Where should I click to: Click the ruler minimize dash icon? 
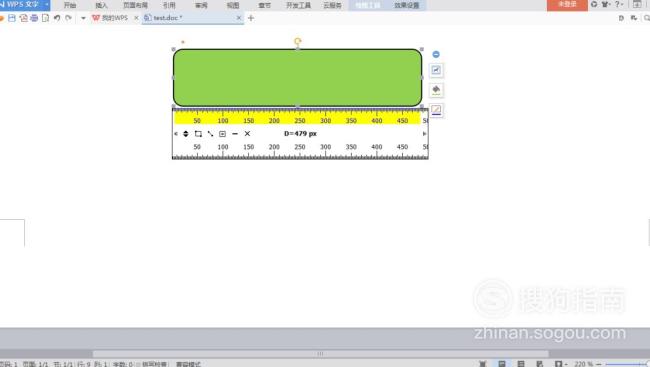(235, 134)
